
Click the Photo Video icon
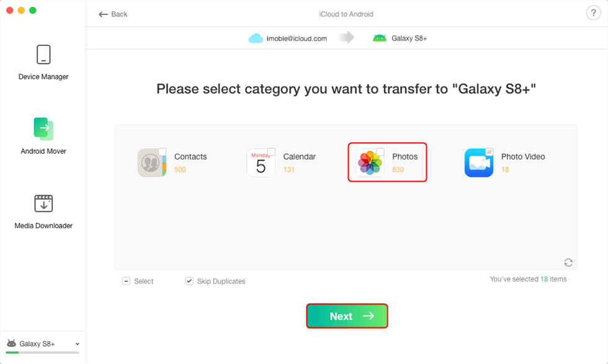tap(479, 163)
